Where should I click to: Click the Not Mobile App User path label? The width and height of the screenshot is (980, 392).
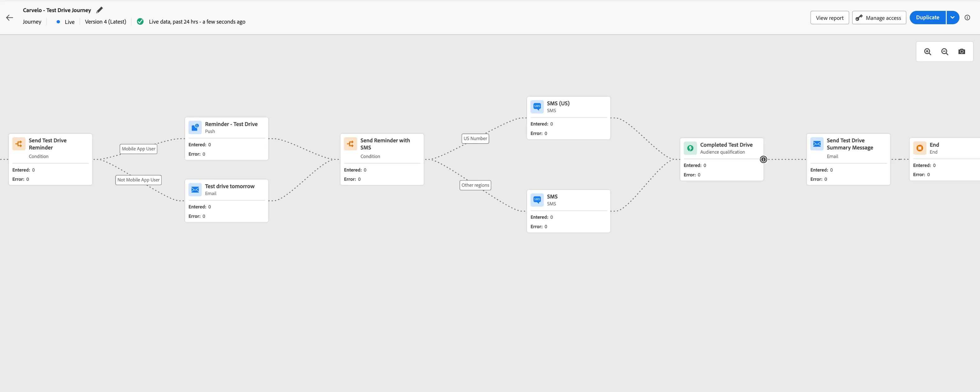138,180
